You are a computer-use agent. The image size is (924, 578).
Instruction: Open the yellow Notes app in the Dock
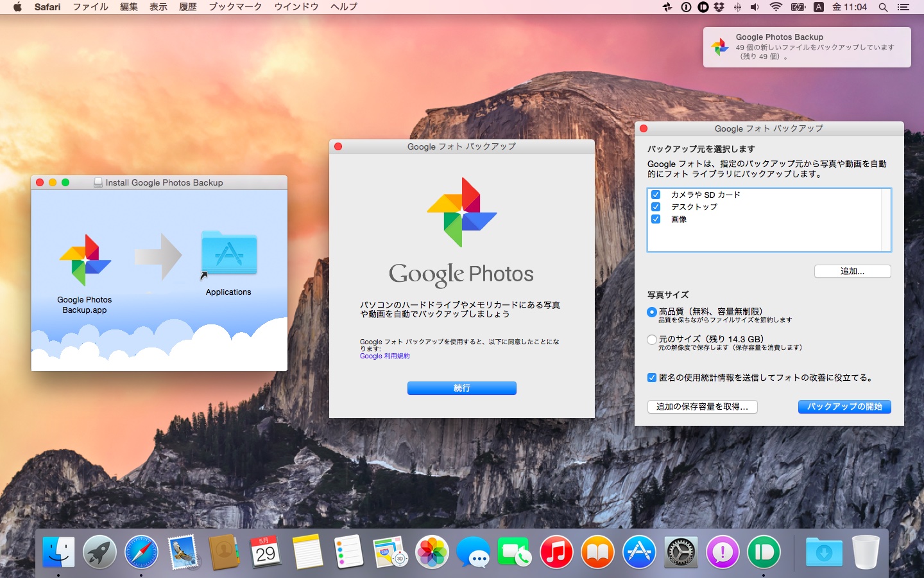(307, 552)
